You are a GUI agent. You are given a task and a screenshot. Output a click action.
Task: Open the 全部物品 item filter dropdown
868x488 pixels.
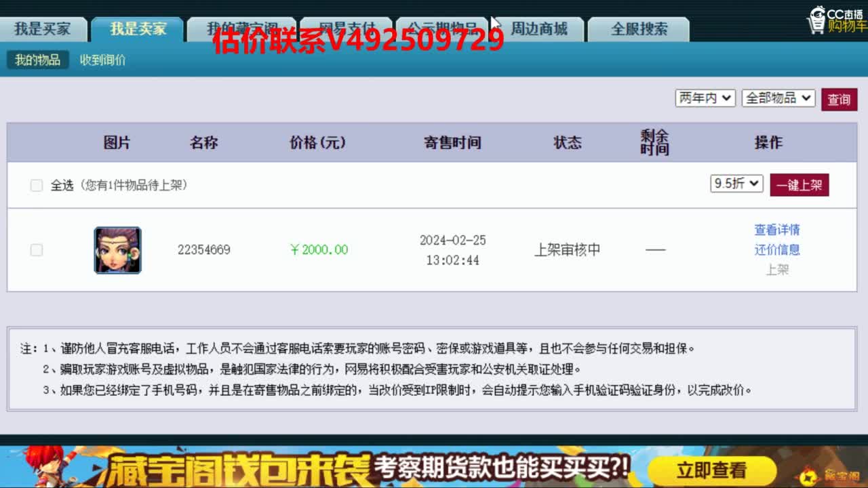(x=778, y=98)
